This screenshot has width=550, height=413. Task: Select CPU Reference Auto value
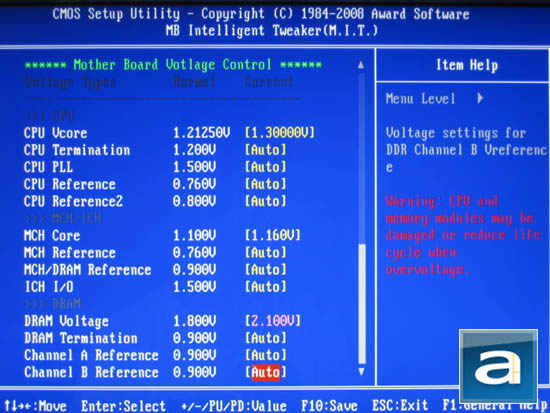(x=266, y=184)
